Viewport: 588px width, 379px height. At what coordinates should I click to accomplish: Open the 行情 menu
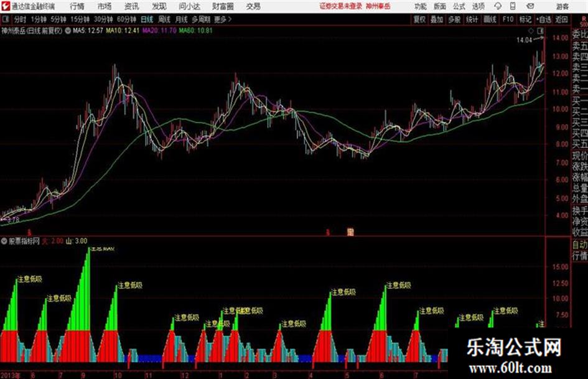(77, 6)
